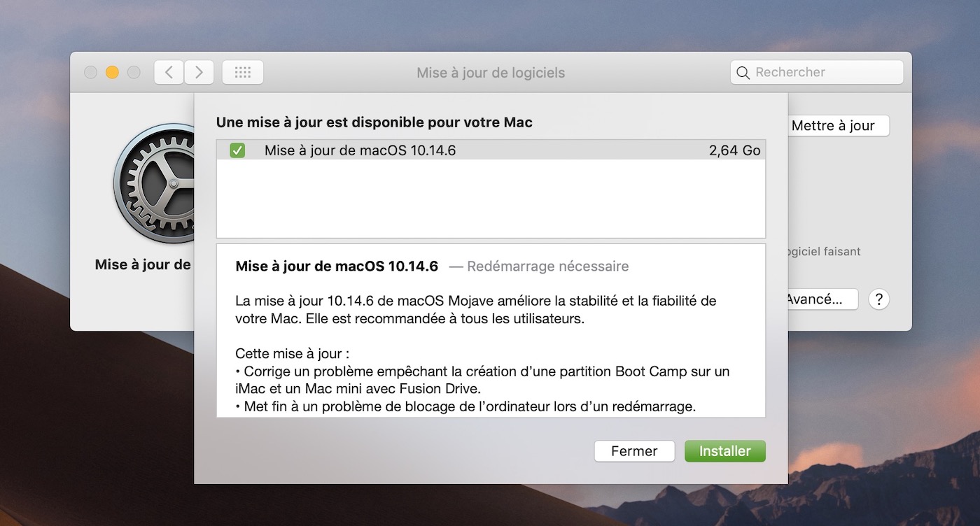Click the Installer button
This screenshot has height=526, width=980.
tap(725, 451)
